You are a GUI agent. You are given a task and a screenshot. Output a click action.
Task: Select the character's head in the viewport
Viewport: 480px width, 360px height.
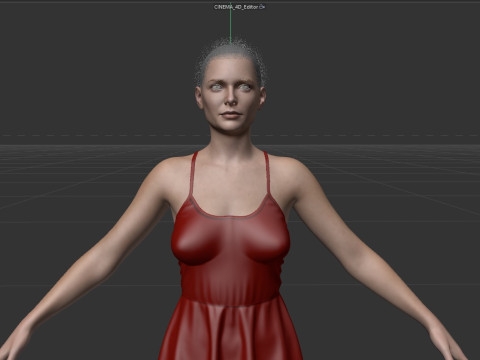coord(231,87)
